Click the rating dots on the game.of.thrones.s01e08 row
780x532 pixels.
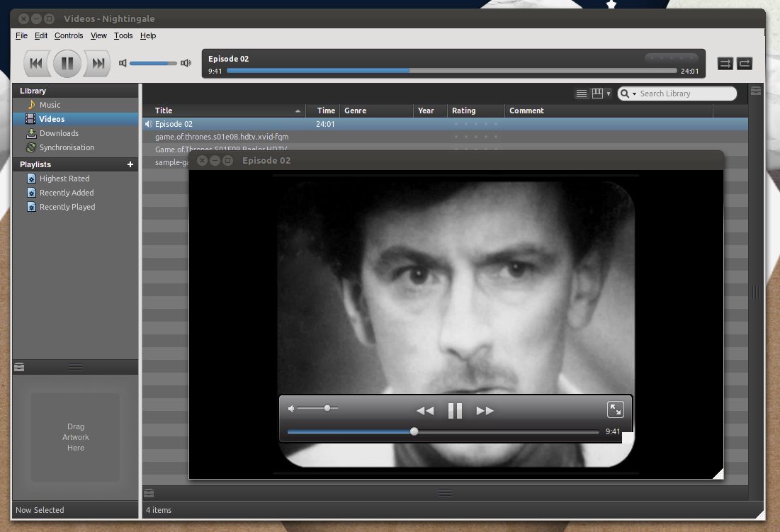coord(476,137)
